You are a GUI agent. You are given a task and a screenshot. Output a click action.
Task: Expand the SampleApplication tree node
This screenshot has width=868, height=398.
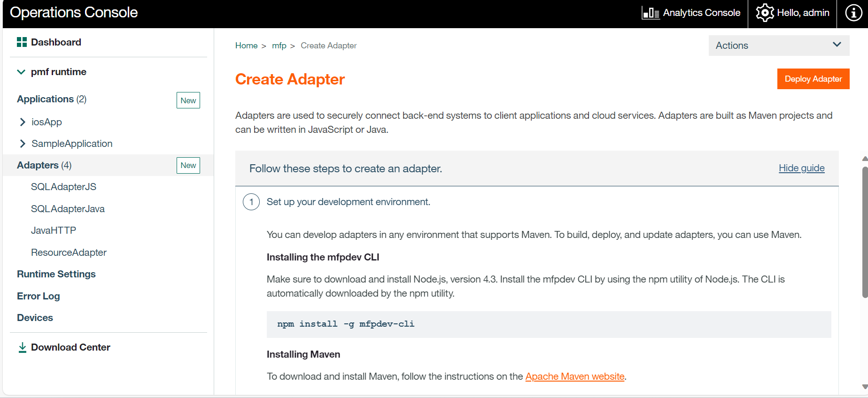[23, 144]
